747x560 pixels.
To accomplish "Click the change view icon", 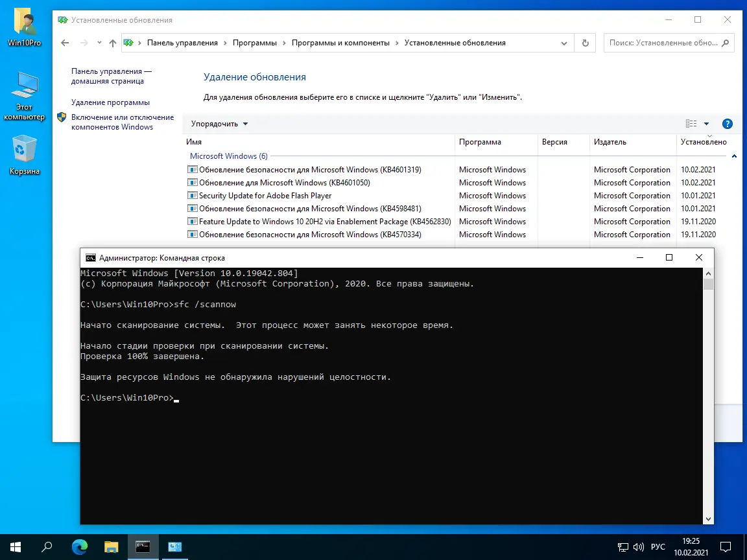I will pos(691,124).
